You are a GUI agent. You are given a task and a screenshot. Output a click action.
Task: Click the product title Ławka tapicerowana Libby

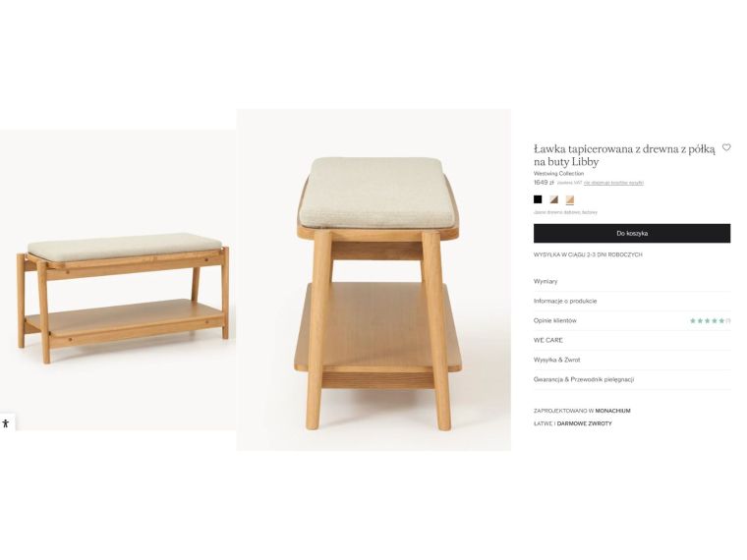pyautogui.click(x=624, y=155)
